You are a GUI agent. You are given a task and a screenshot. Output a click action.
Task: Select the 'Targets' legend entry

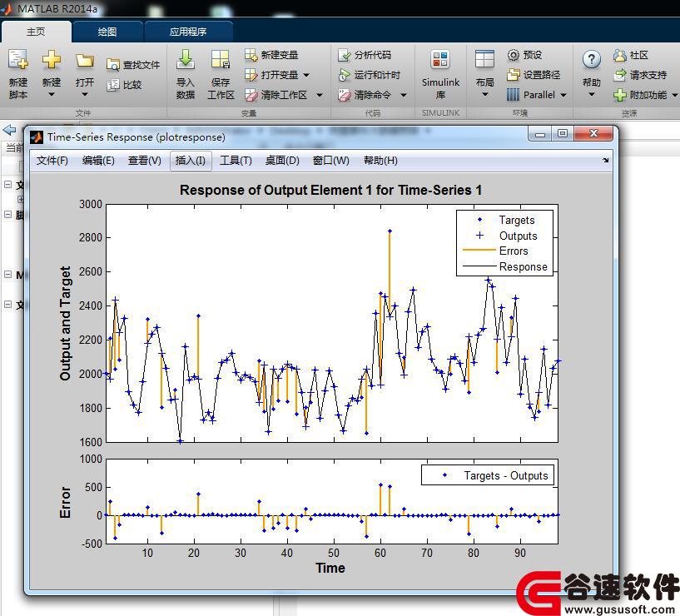517,220
